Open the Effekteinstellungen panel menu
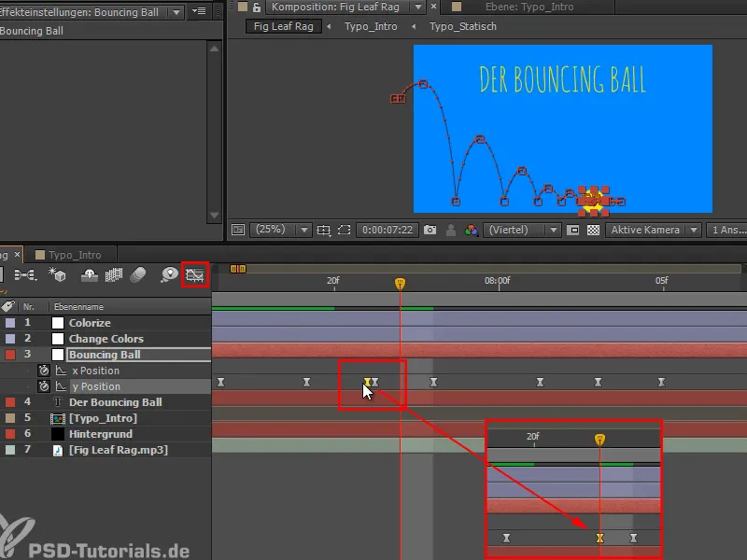Screen dimensions: 747x560 coord(199,12)
